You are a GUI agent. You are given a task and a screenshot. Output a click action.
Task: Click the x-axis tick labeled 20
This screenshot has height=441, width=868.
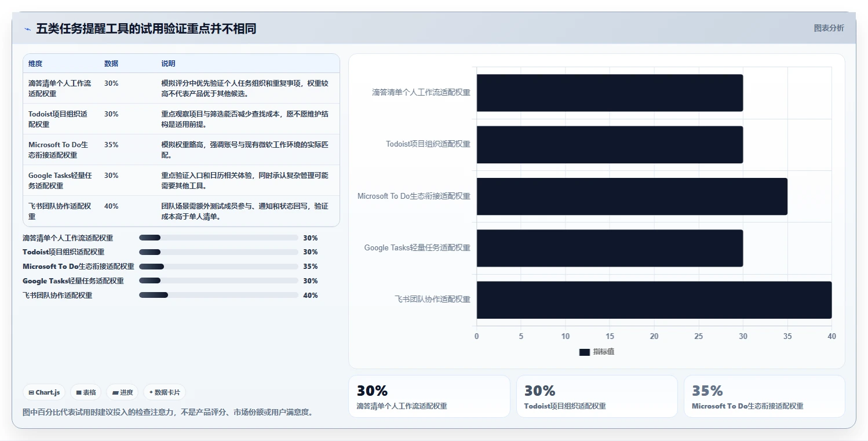click(654, 336)
